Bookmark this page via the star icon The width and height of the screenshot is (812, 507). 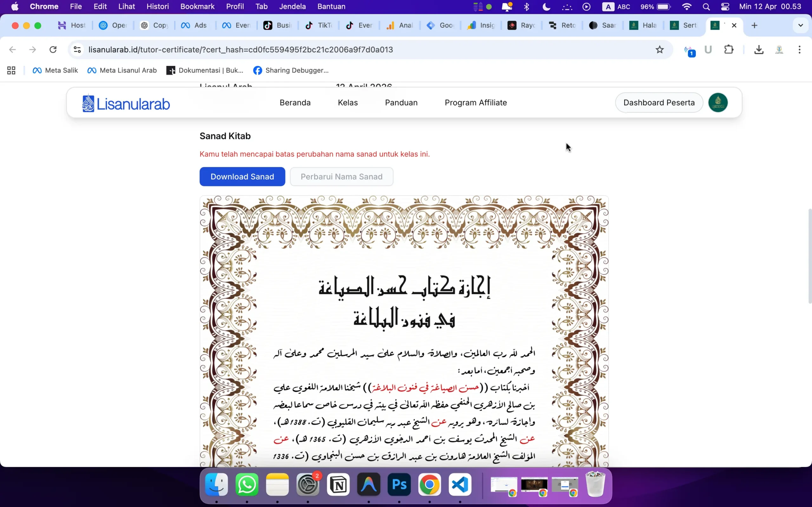pos(659,49)
